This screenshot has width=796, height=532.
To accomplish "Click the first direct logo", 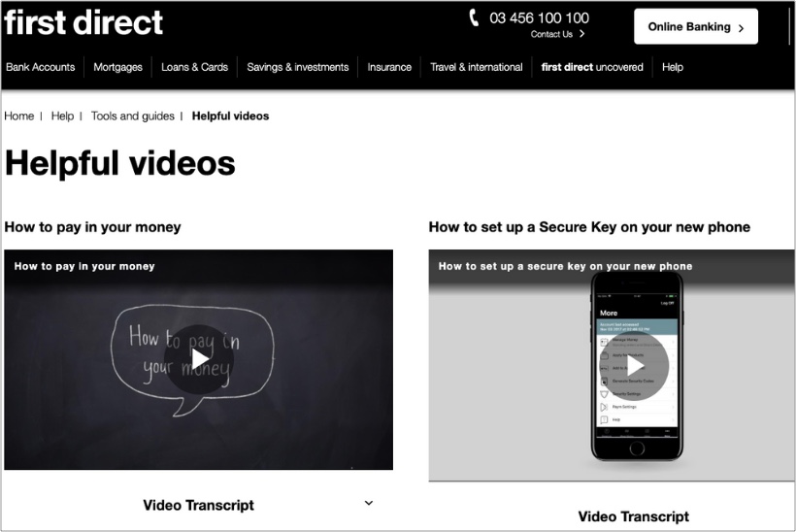I will tap(83, 22).
